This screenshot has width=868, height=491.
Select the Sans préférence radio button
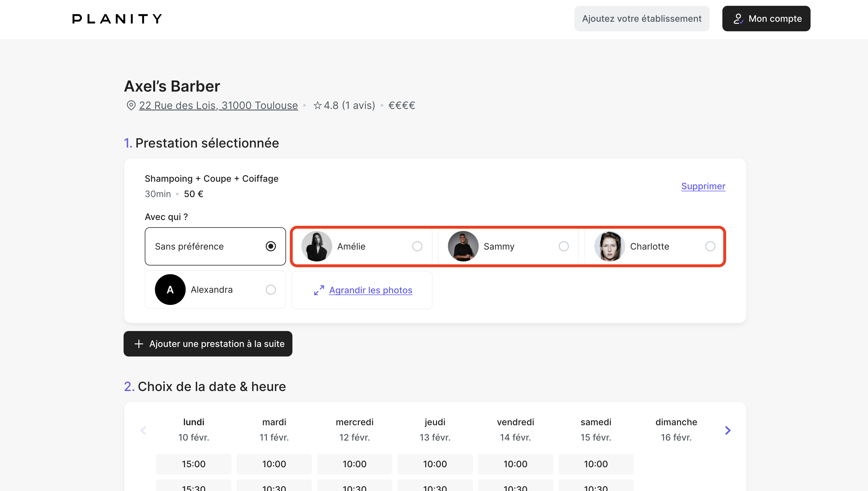click(271, 246)
